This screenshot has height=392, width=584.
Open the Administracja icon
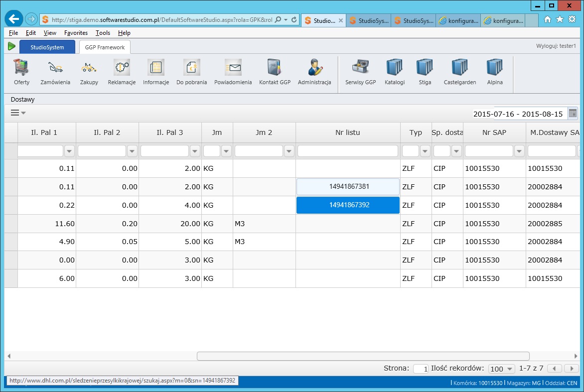pyautogui.click(x=314, y=67)
